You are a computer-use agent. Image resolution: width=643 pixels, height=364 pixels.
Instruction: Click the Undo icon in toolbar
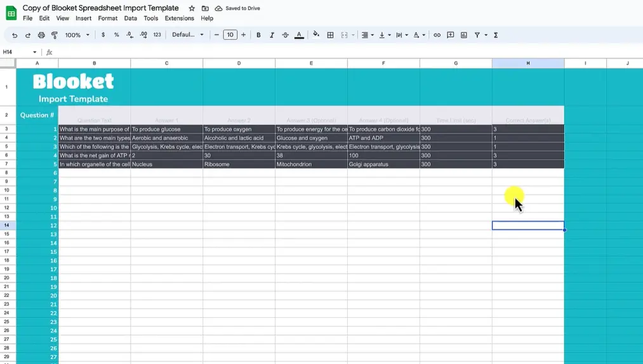[x=15, y=36]
